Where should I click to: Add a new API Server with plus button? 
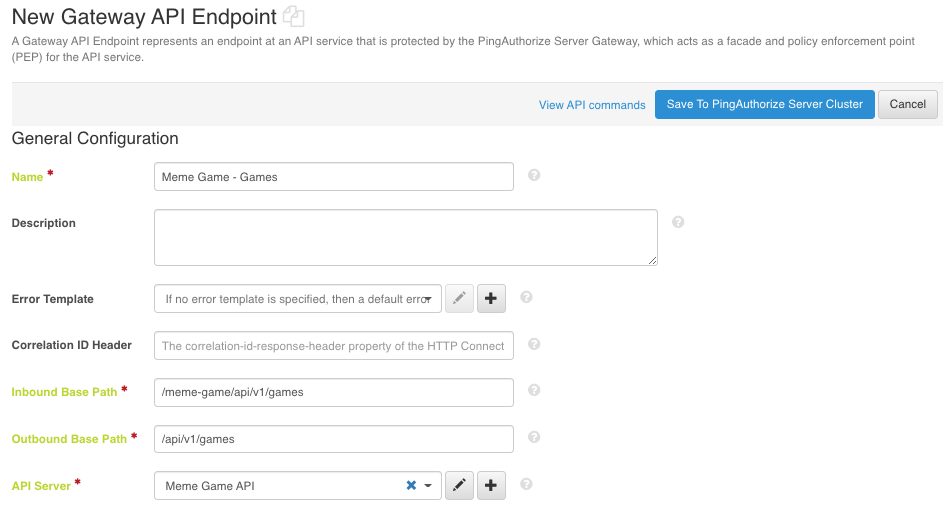[x=491, y=486]
